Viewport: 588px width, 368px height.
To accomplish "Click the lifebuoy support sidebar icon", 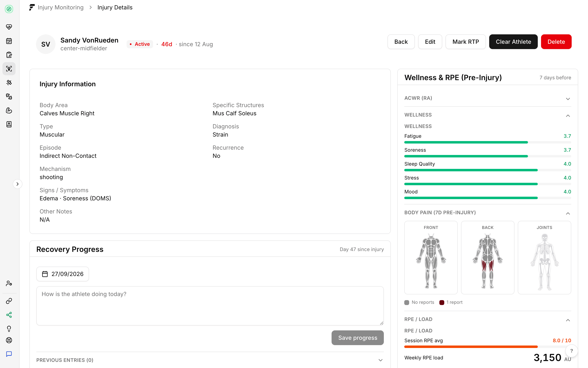I will [9, 340].
